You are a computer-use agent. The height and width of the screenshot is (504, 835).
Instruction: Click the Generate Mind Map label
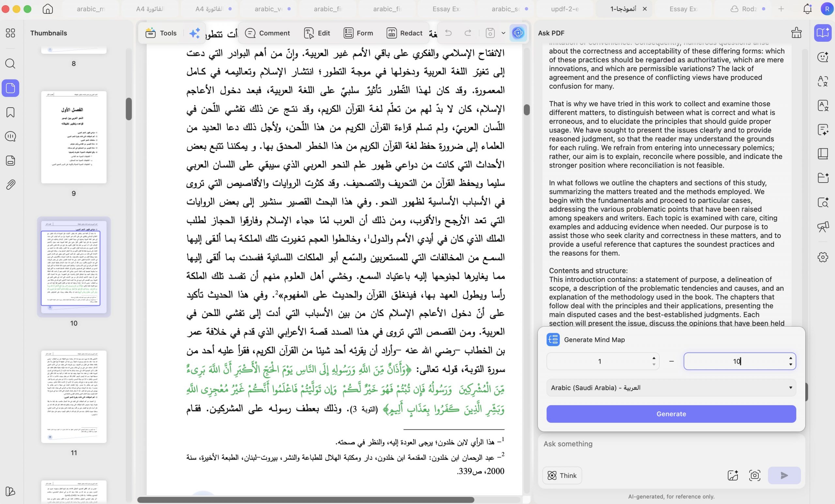594,339
